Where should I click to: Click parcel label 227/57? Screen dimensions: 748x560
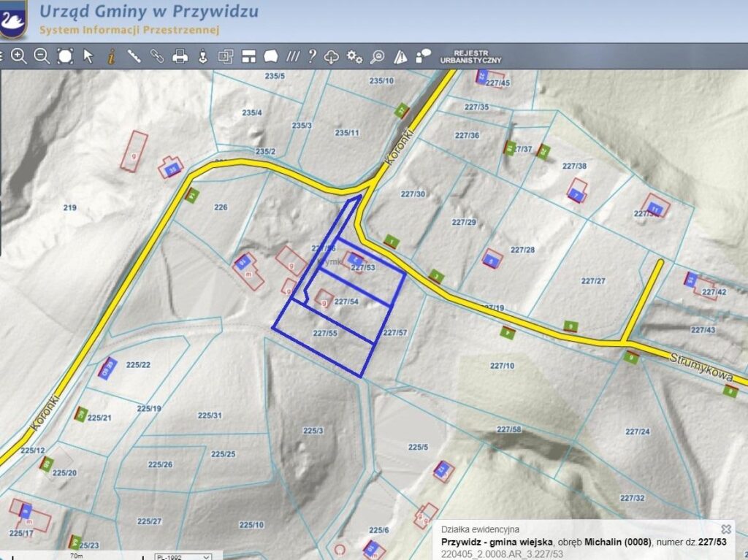[x=395, y=332]
